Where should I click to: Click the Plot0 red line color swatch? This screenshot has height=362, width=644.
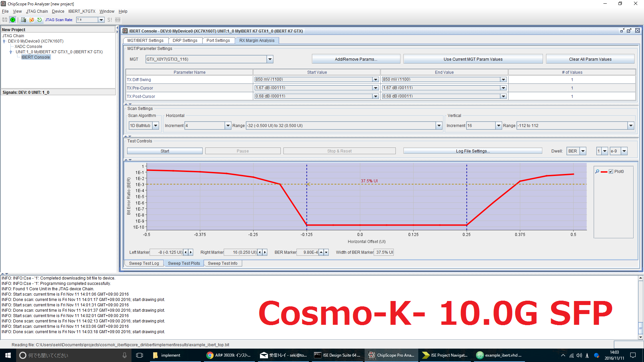[x=604, y=172]
